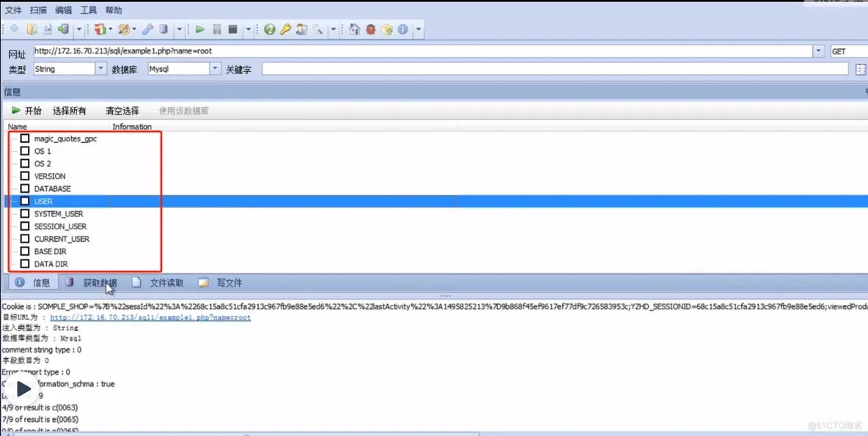Click the update package box icon
The height and width of the screenshot is (436, 868).
click(387, 29)
